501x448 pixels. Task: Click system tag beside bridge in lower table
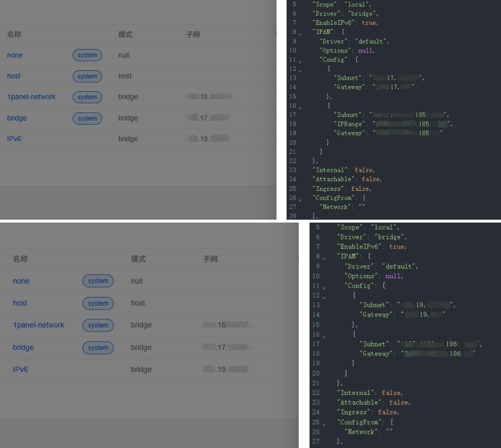point(98,348)
